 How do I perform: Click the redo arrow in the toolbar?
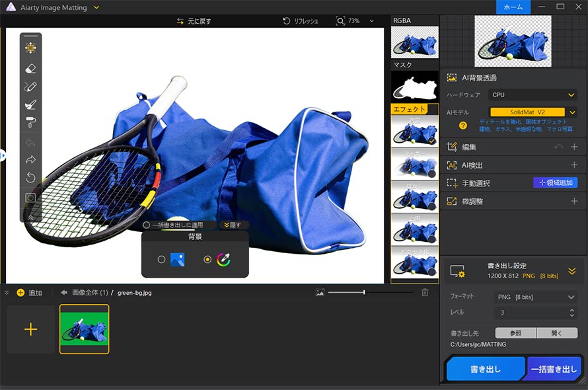30,159
